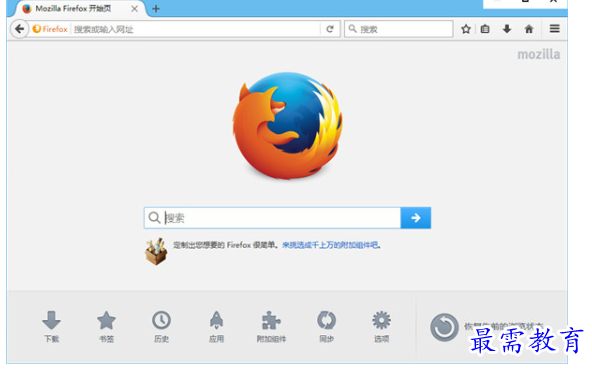Reload the page with the refresh icon
592x372 pixels.
(x=330, y=29)
